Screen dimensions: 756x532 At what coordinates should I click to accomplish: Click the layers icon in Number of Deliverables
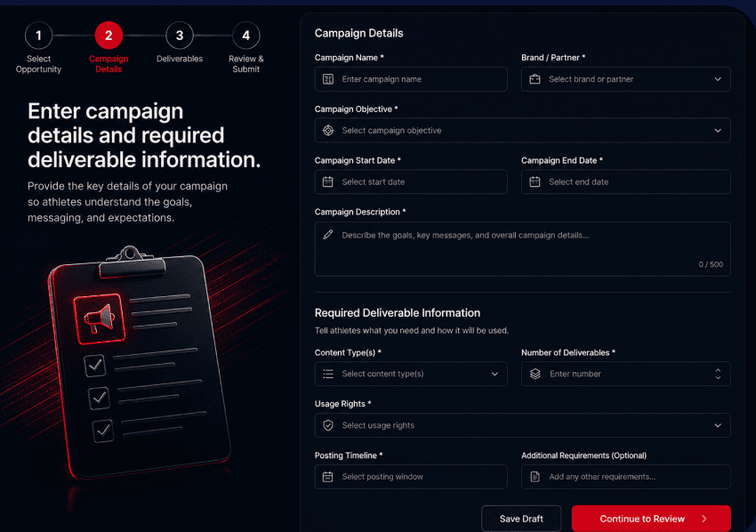tap(535, 374)
